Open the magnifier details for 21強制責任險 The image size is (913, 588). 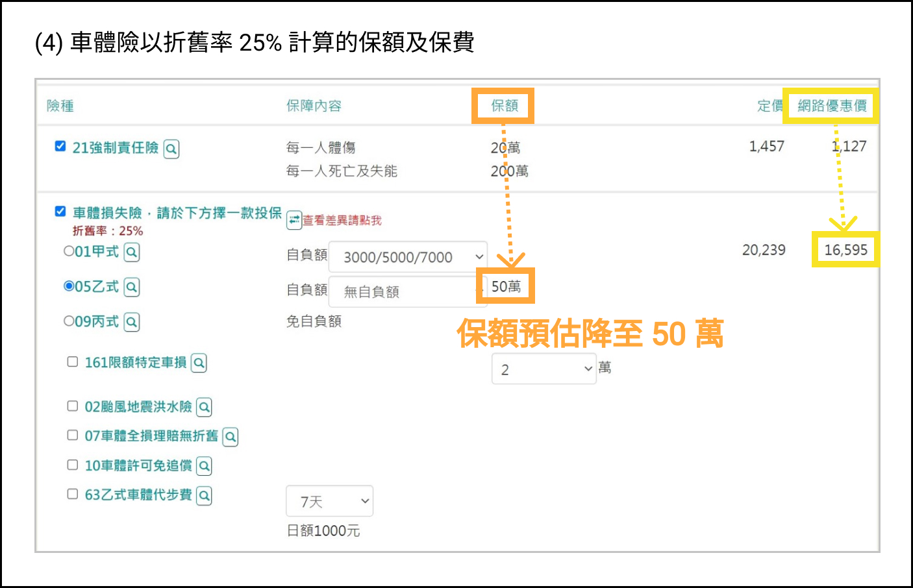(x=171, y=149)
